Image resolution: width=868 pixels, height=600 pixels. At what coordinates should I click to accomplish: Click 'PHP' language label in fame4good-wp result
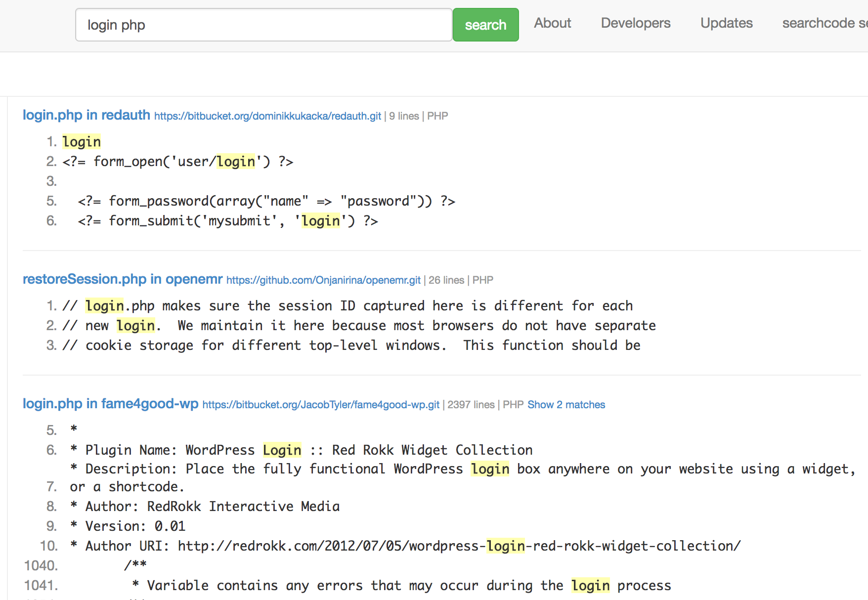tap(513, 405)
